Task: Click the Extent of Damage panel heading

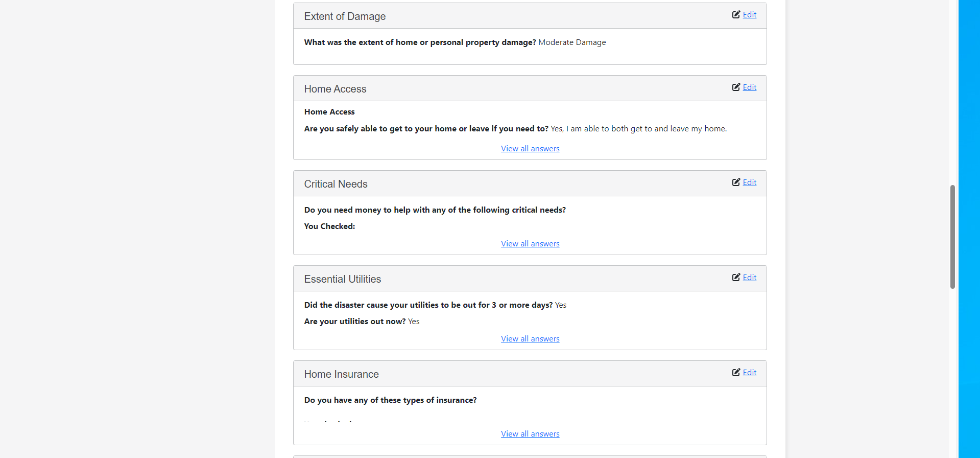Action: pyautogui.click(x=345, y=16)
